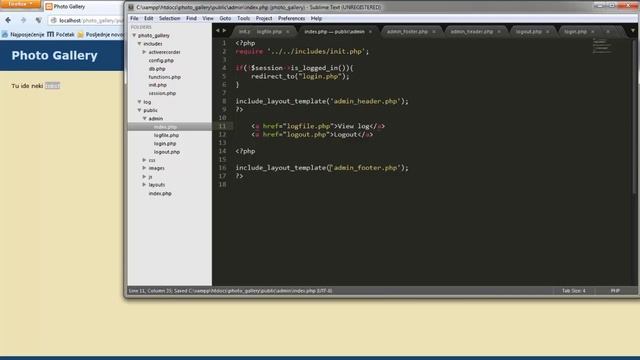Open config.php in the sidebar
The height and width of the screenshot is (360, 640).
tap(161, 60)
